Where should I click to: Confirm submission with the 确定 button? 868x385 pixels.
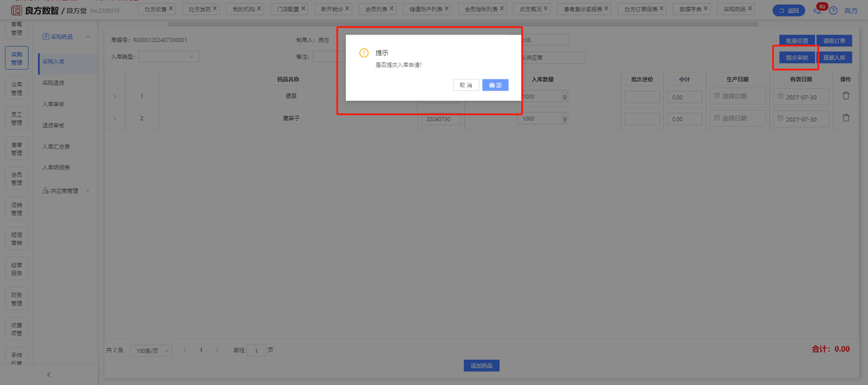pos(495,85)
